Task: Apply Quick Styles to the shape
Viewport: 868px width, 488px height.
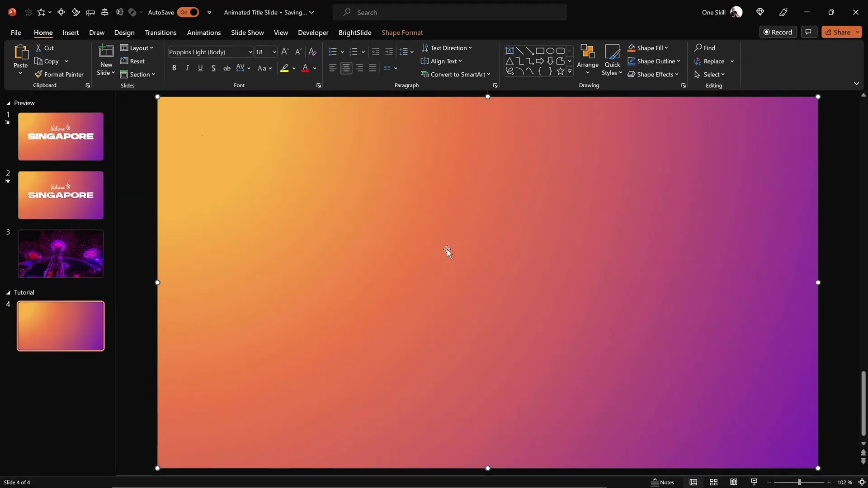Action: coord(612,60)
